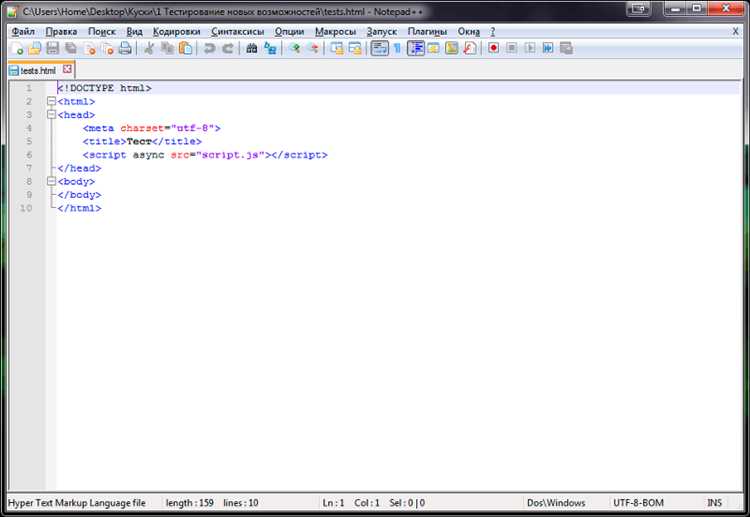Start macro recording with red record button
Image resolution: width=750 pixels, height=517 pixels.
pos(494,48)
